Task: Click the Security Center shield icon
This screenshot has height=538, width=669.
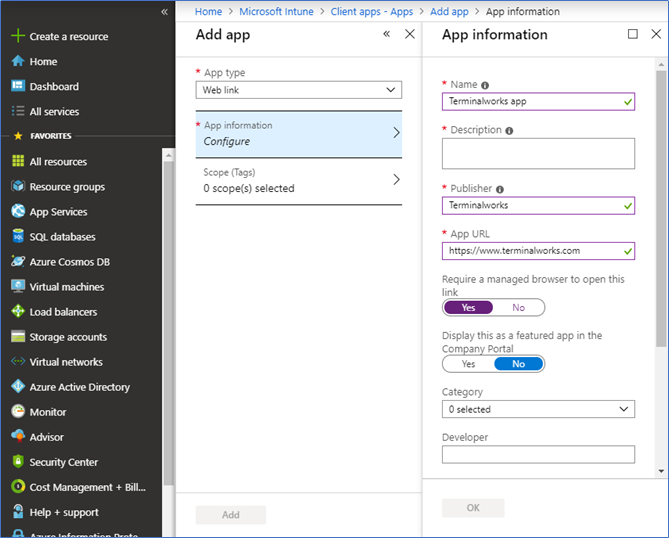Action: tap(18, 461)
